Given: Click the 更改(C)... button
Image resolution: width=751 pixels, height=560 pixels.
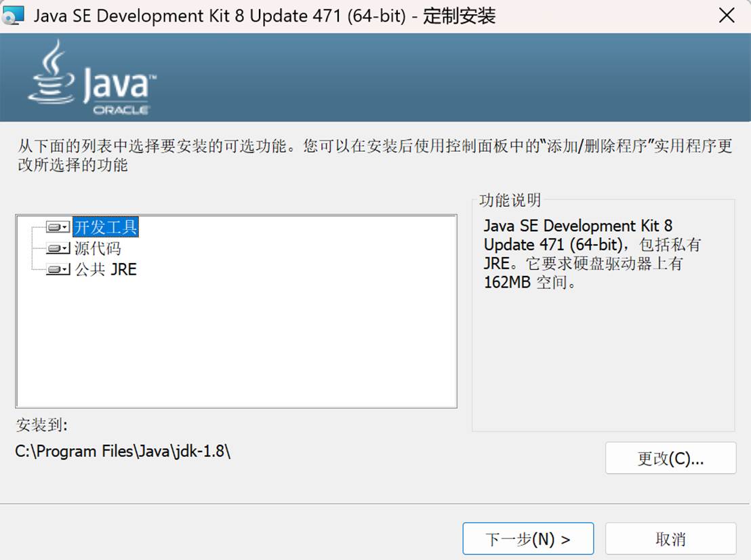Looking at the screenshot, I should (x=670, y=458).
